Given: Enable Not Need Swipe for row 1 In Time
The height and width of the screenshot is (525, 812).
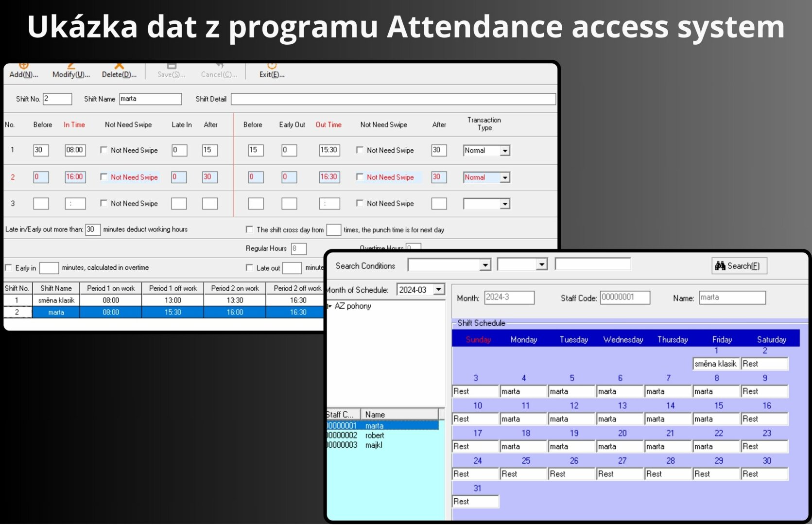Looking at the screenshot, I should pos(104,150).
